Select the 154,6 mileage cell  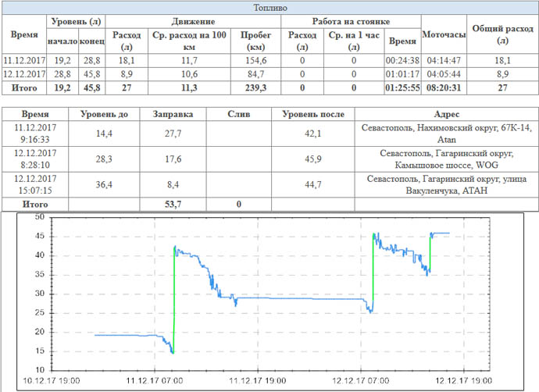[256, 60]
